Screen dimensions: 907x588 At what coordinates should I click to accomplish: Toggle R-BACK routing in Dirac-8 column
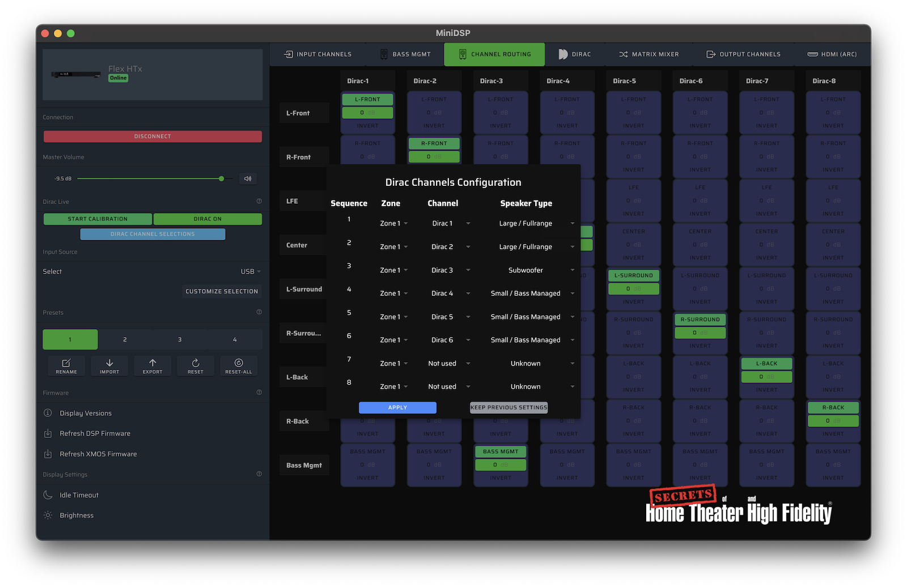click(x=833, y=407)
